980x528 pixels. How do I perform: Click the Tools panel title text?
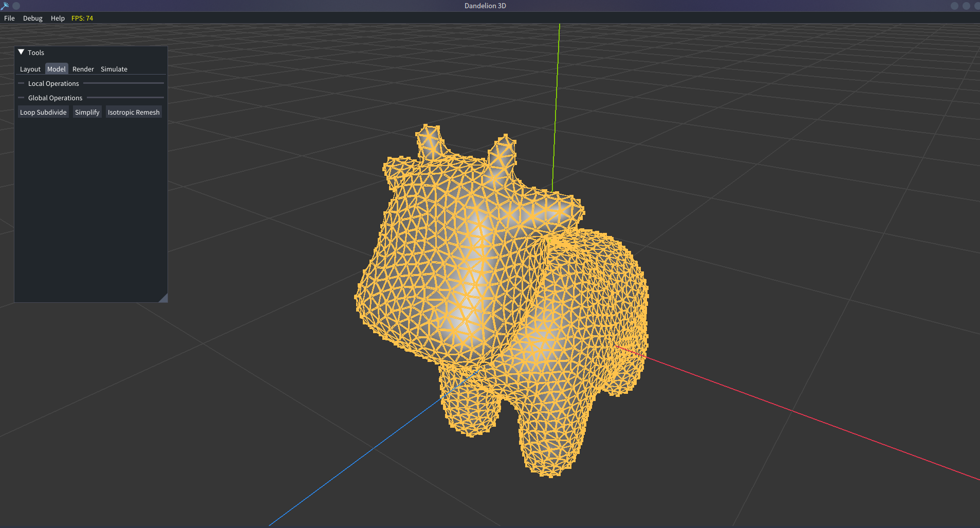coord(36,52)
